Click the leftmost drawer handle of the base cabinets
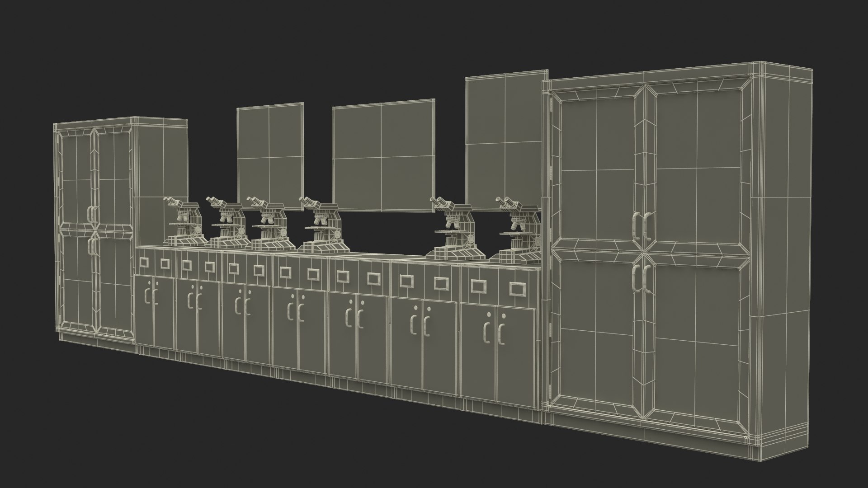 pos(145,263)
